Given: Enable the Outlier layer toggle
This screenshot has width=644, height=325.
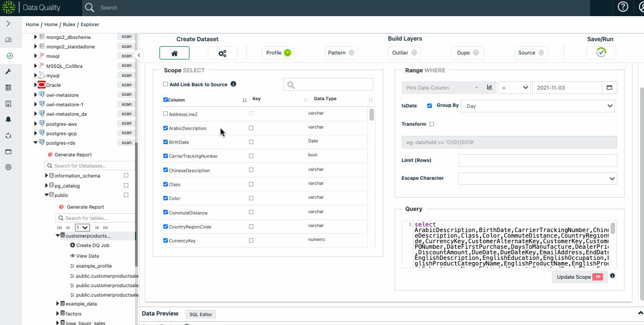Looking at the screenshot, I should (415, 53).
